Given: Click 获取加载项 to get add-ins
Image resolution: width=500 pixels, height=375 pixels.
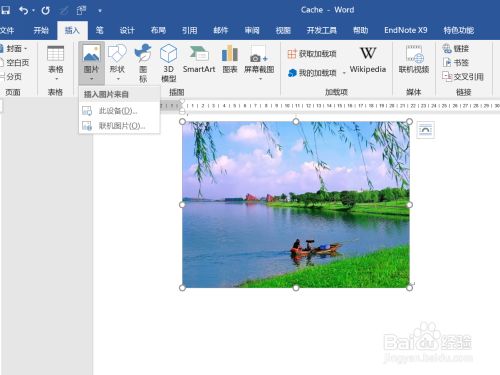Looking at the screenshot, I should click(x=312, y=54).
